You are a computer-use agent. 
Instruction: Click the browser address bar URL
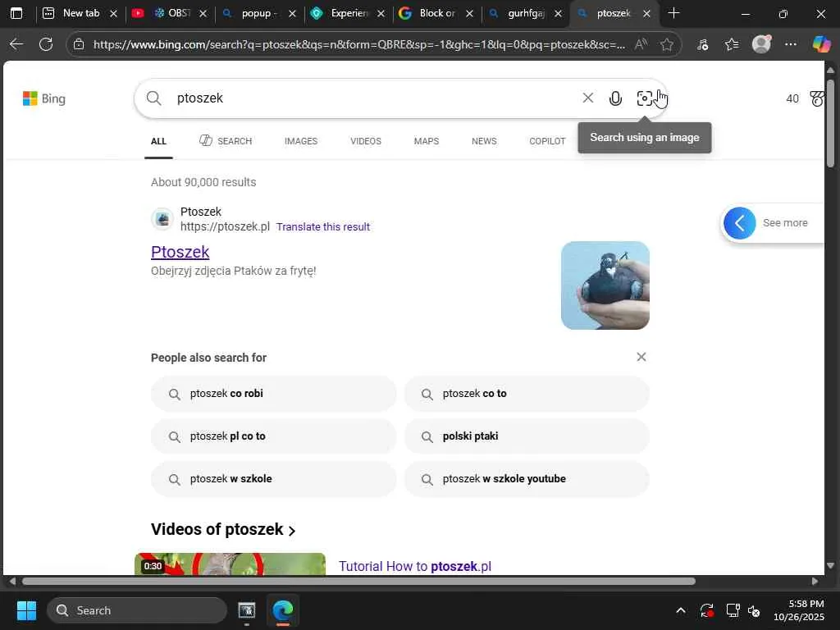click(359, 44)
